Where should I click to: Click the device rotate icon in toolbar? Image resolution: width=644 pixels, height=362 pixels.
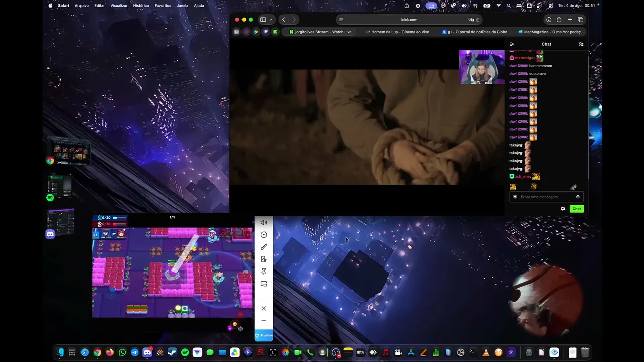(264, 259)
